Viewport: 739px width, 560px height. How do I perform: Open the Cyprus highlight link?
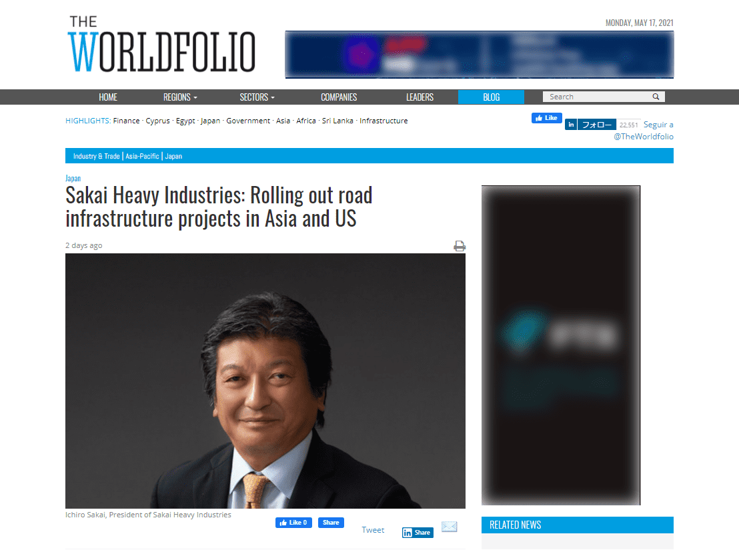coord(157,121)
